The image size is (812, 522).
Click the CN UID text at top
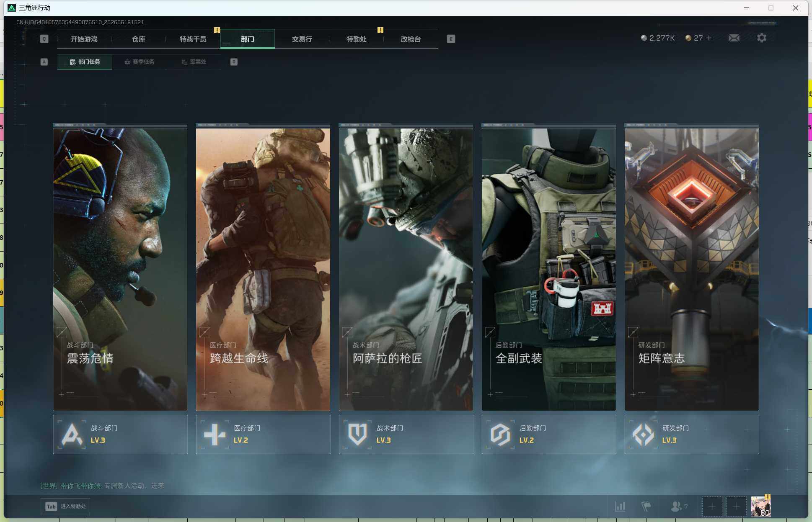click(80, 22)
